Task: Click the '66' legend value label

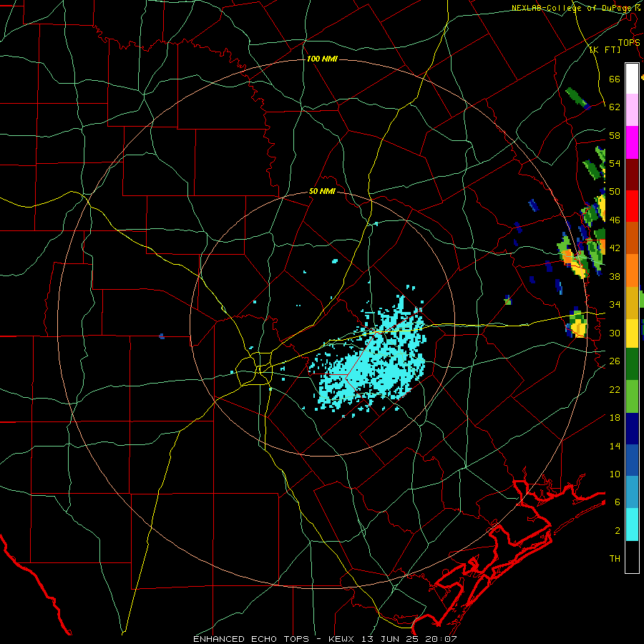Action: tap(615, 79)
